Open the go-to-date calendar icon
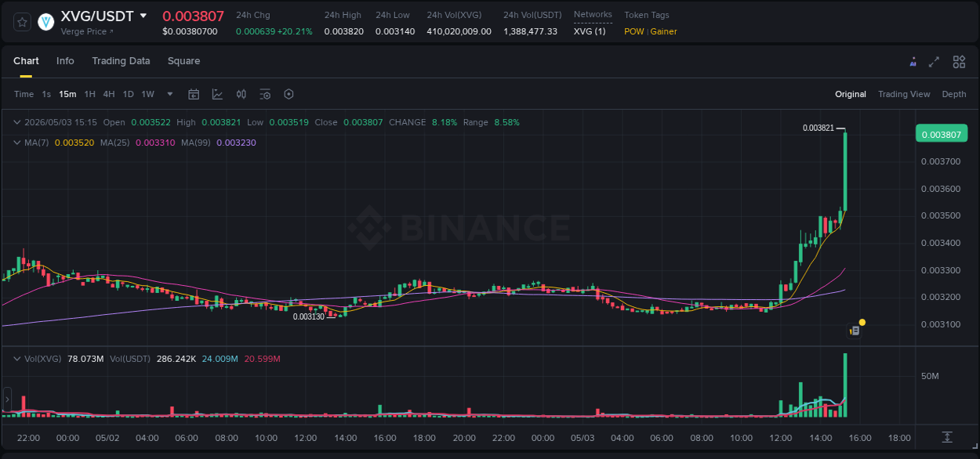The width and height of the screenshot is (980, 459). point(194,94)
